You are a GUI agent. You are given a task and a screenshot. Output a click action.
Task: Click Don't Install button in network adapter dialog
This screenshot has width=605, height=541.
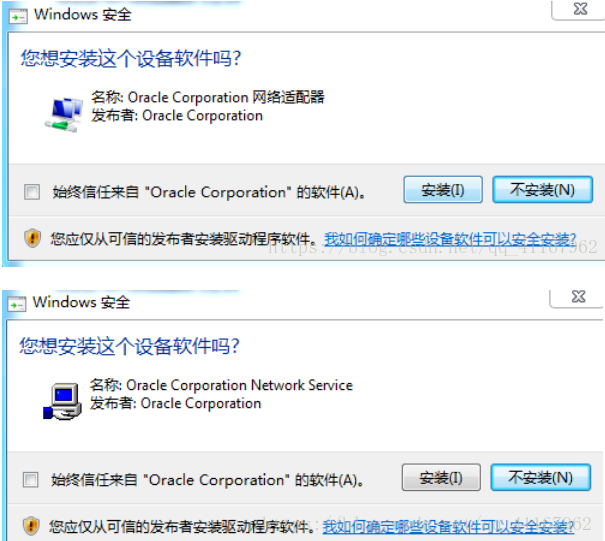click(x=542, y=189)
